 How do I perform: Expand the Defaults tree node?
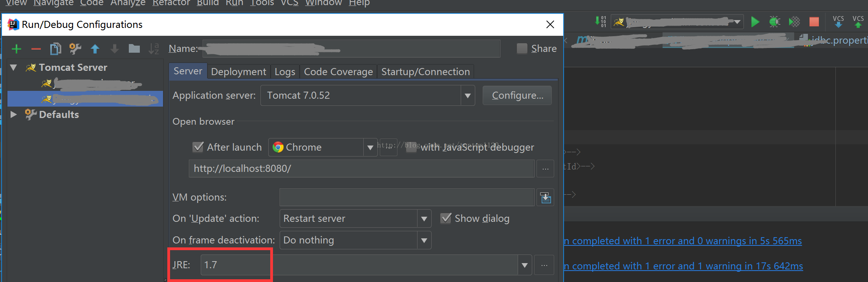click(14, 114)
